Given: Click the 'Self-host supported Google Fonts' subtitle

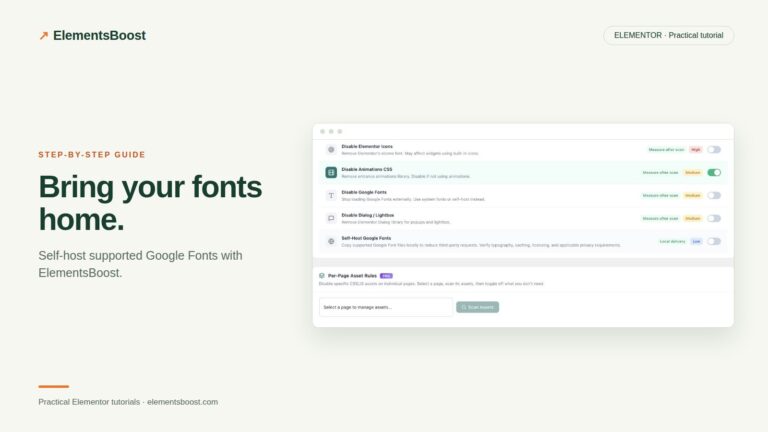Looking at the screenshot, I should [x=140, y=264].
